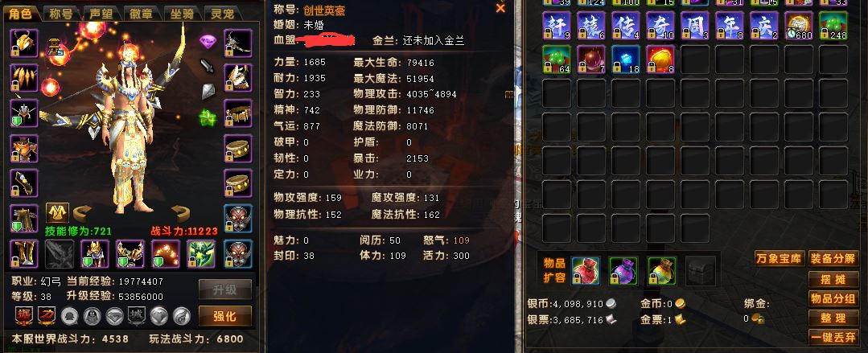Click the red potion bag expansion slot
868x353 pixels.
(585, 270)
